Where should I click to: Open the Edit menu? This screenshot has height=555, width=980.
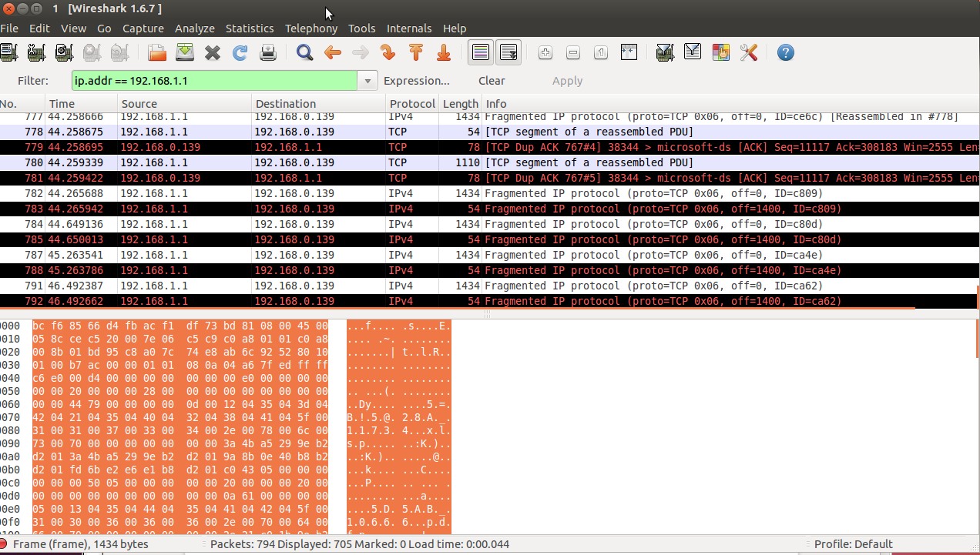[39, 28]
